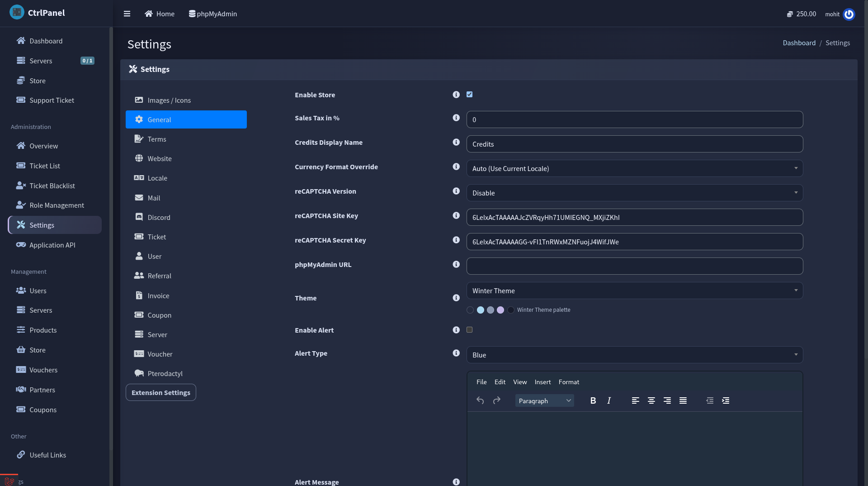868x486 pixels.
Task: Go to phpMyAdmin link in navbar
Action: [213, 14]
